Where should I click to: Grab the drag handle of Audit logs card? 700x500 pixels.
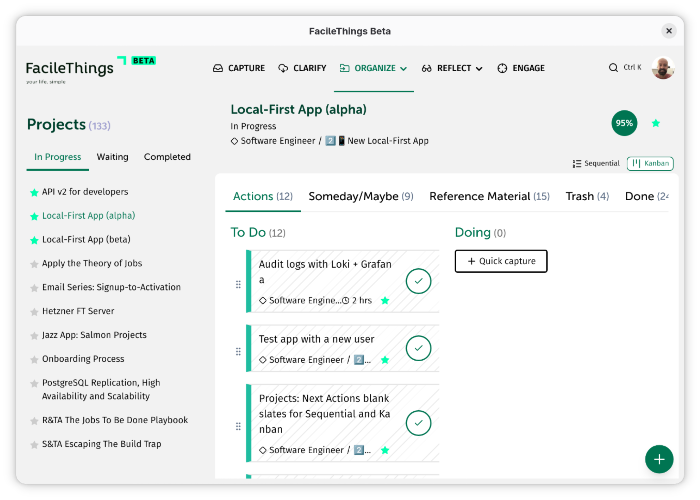click(x=238, y=284)
